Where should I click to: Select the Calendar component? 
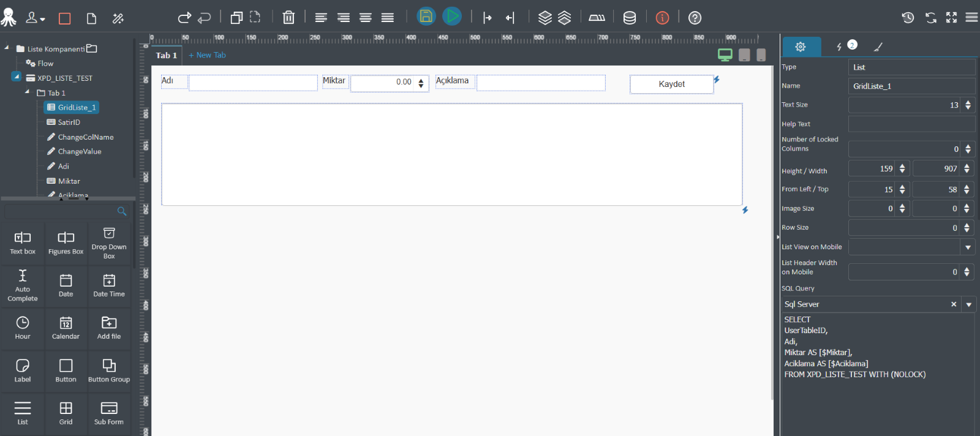click(x=66, y=328)
